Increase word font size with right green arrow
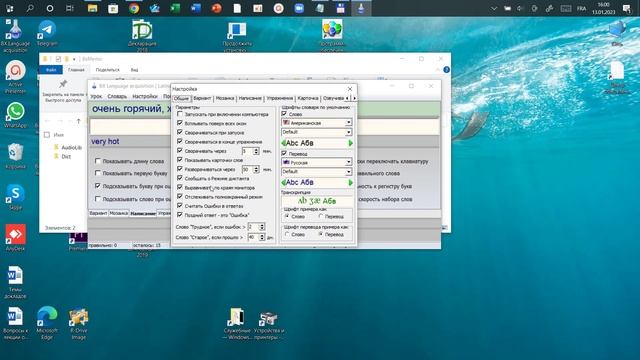 click(350, 143)
